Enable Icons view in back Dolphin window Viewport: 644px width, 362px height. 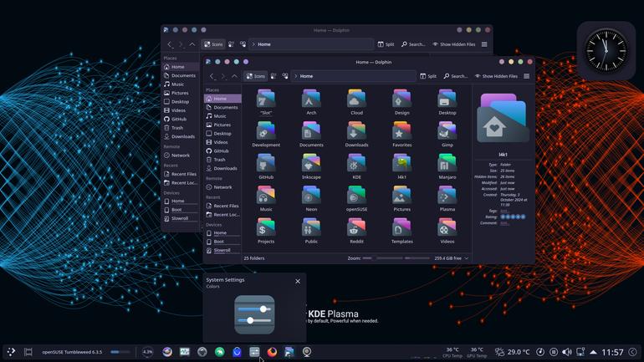point(213,44)
